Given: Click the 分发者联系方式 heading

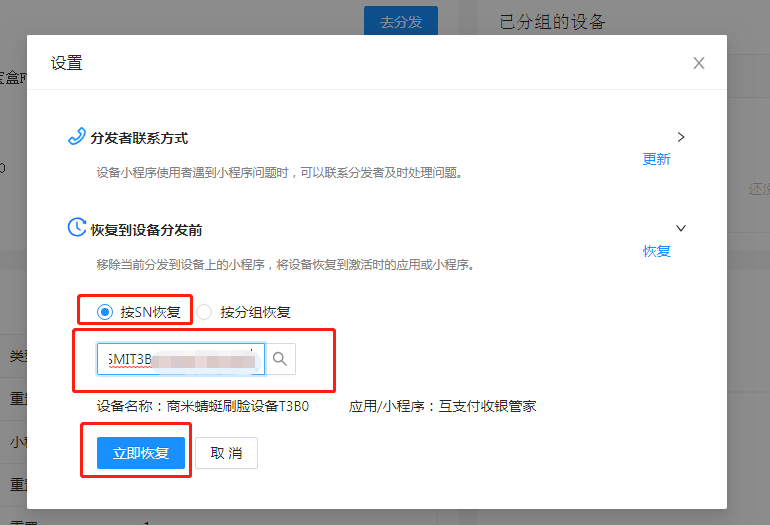Looking at the screenshot, I should click(x=139, y=138).
